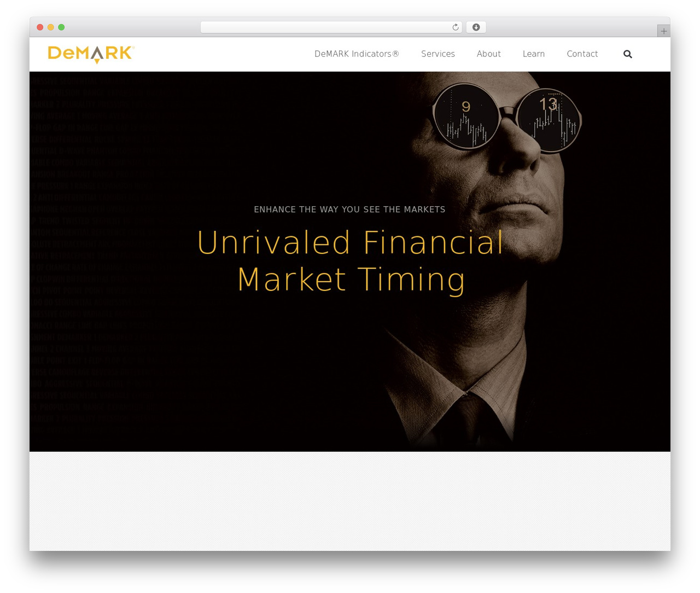Click the gray section below the hero
The height and width of the screenshot is (593, 700).
point(350,501)
